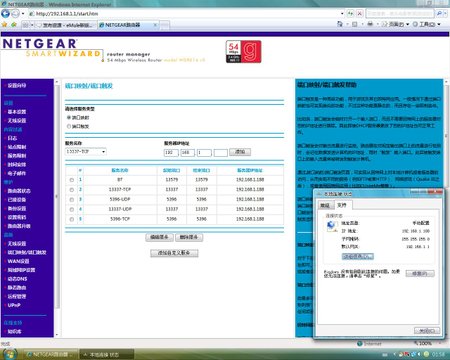This screenshot has width=450, height=360.
Task: Open the address bar history dropdown arrow
Action: pos(342,14)
